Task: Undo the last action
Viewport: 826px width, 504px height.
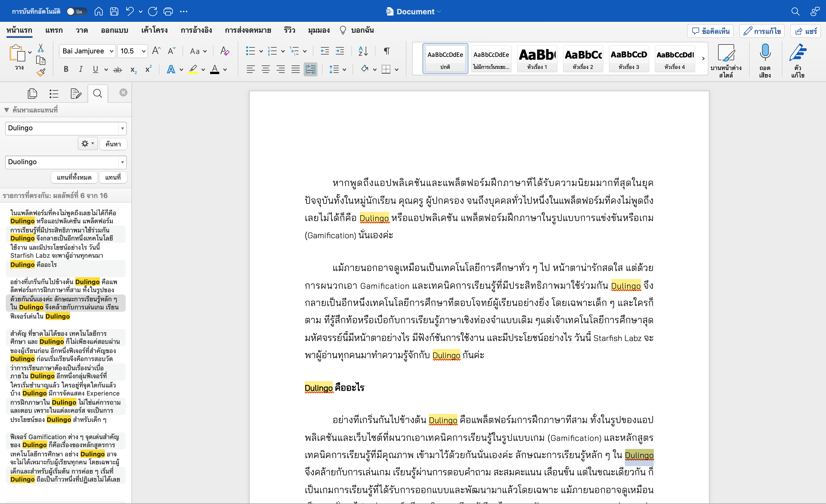Action: [130, 11]
